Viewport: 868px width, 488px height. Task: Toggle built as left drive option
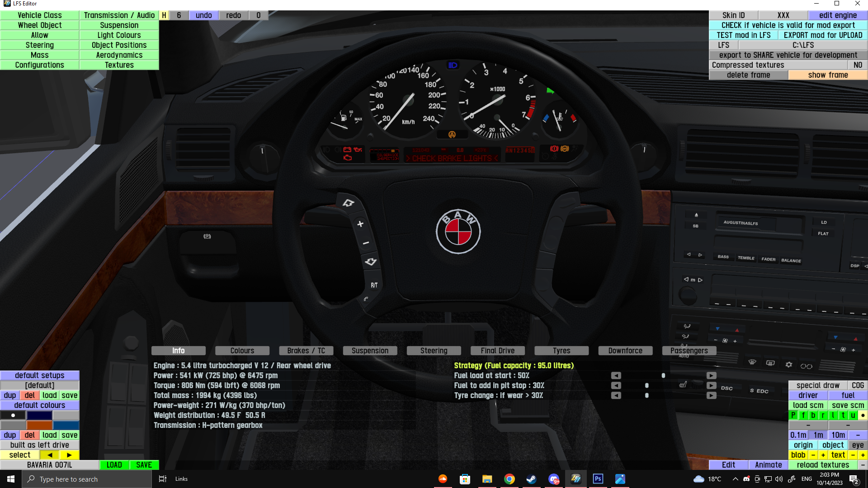tap(40, 445)
